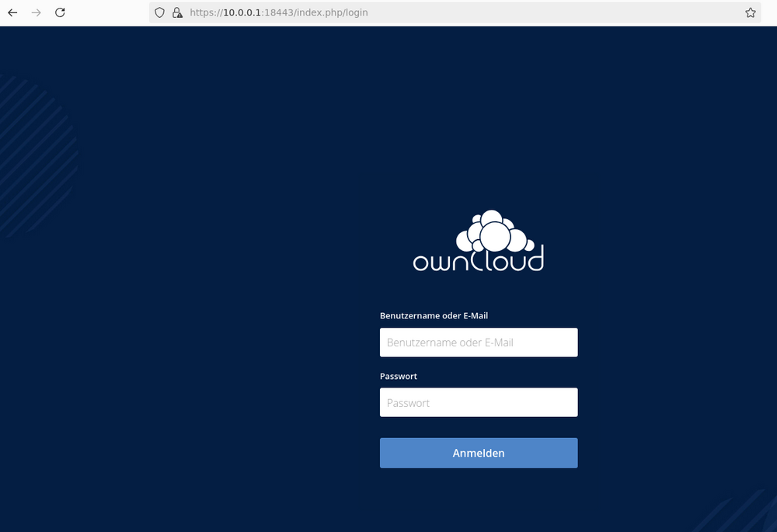
Task: Click the "Benutzername oder E-Mail" label
Action: 434,315
